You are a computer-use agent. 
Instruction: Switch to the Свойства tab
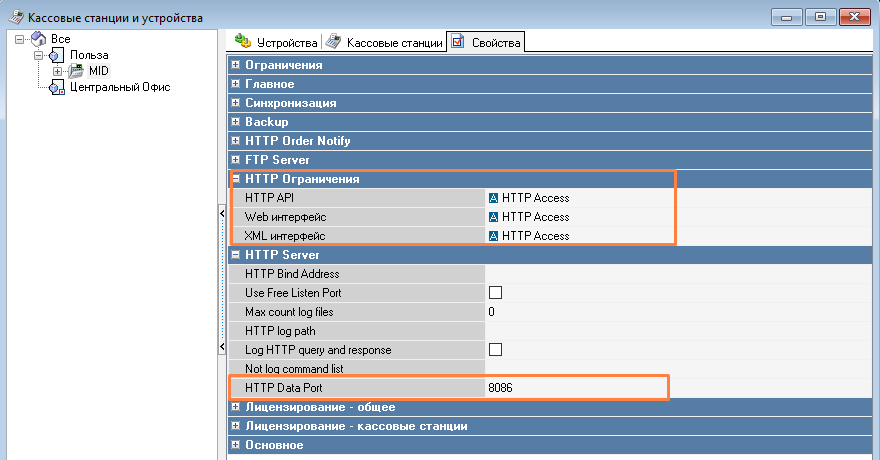click(x=487, y=42)
